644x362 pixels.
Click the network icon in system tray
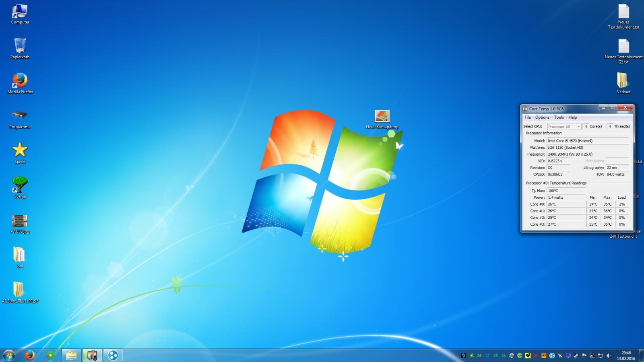[x=600, y=356]
